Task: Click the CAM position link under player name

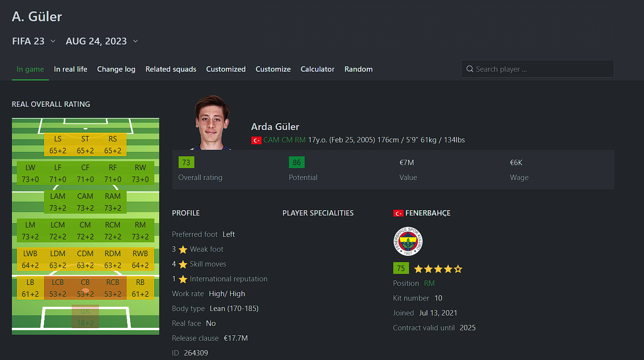Action: pos(271,140)
